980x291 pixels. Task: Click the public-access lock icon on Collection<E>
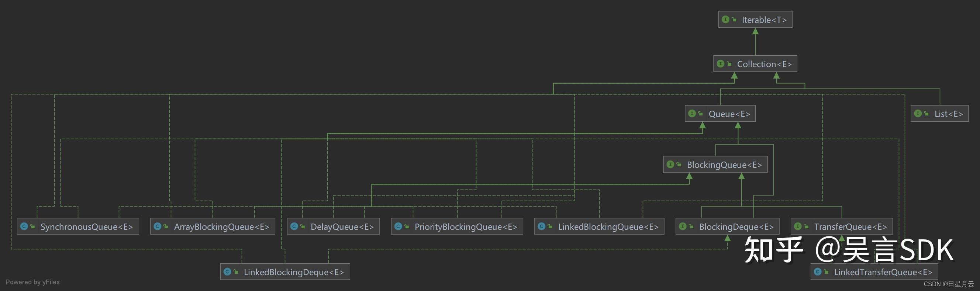729,63
